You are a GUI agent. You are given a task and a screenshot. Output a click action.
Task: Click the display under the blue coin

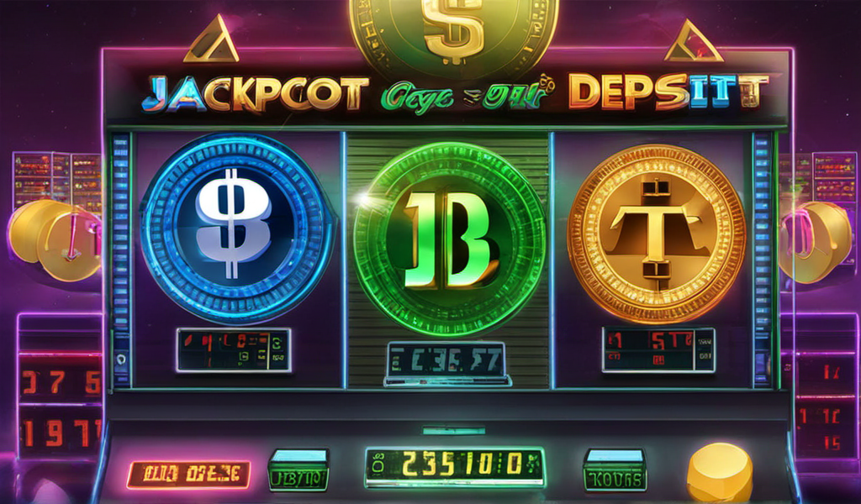234,350
